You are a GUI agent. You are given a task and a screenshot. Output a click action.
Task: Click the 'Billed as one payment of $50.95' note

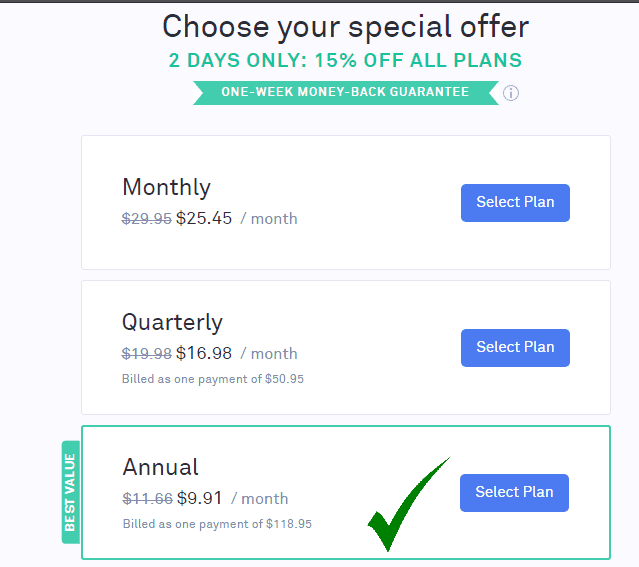click(x=213, y=379)
